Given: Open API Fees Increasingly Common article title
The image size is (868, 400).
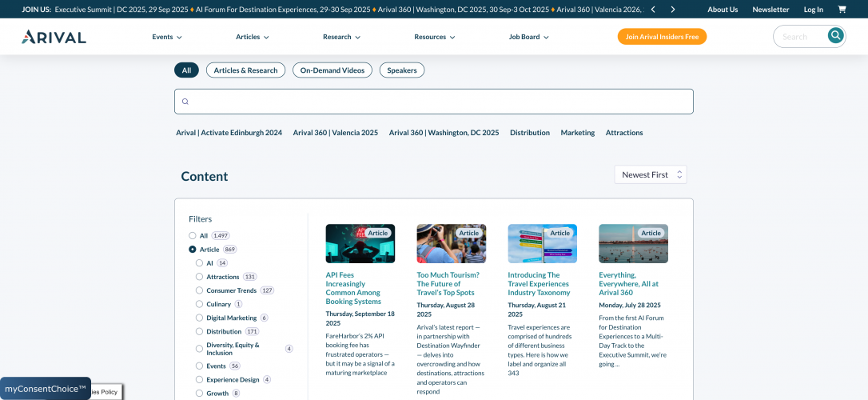Looking at the screenshot, I should coord(353,288).
